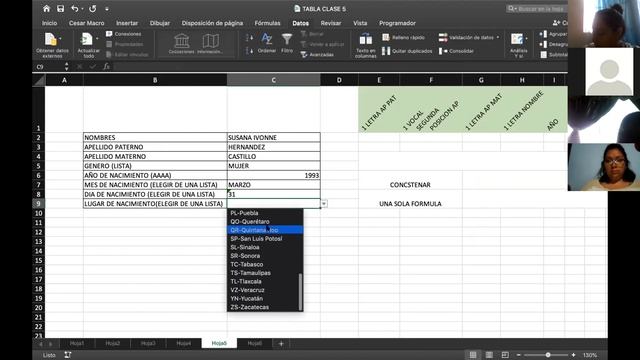Click the Undo arrow icon
Viewport: 640px width, 360px height.
(x=75, y=9)
